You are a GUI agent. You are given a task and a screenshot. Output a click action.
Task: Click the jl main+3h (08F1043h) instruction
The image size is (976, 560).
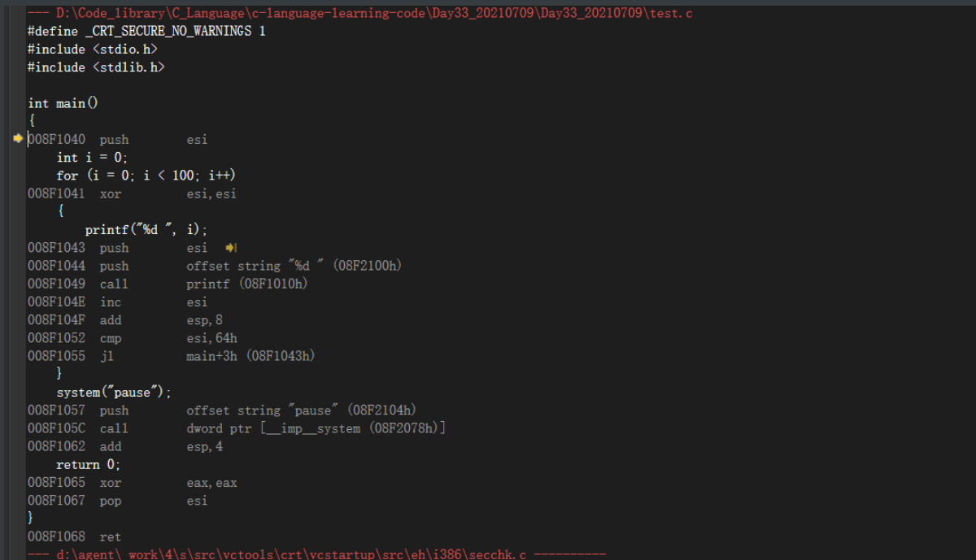pyautogui.click(x=171, y=356)
